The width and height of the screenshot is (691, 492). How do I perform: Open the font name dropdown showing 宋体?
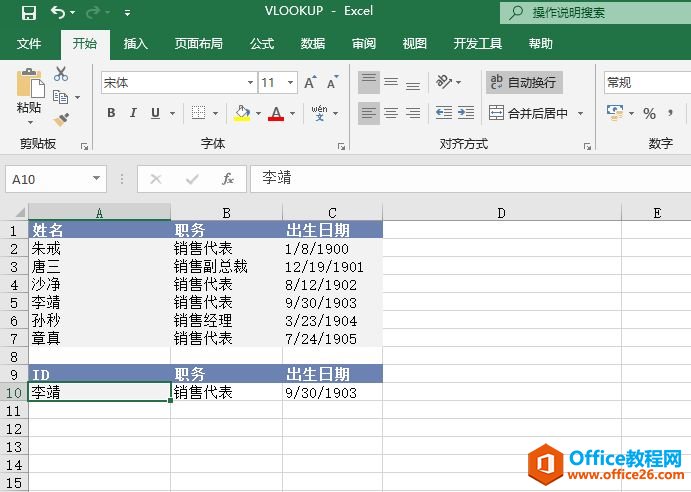250,82
